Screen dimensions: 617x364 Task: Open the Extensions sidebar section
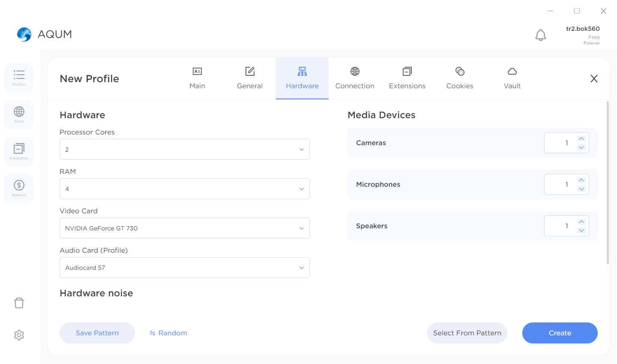coord(19,152)
